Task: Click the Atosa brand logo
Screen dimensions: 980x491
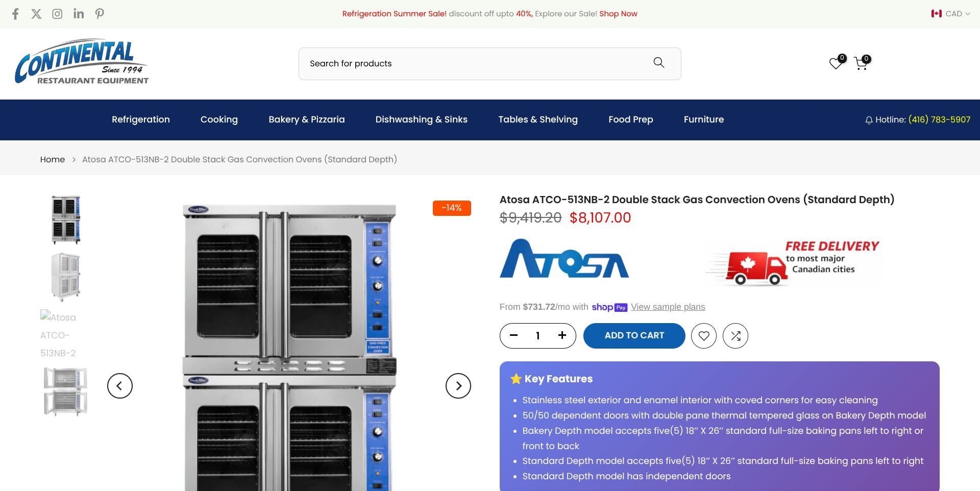Action: pos(564,259)
